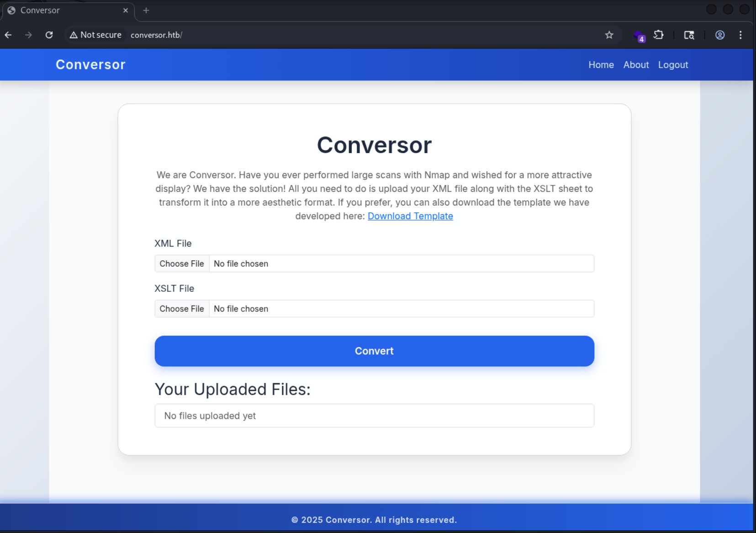Click the tab search icon in toolbar
Viewport: 756px width, 533px height.
point(689,35)
